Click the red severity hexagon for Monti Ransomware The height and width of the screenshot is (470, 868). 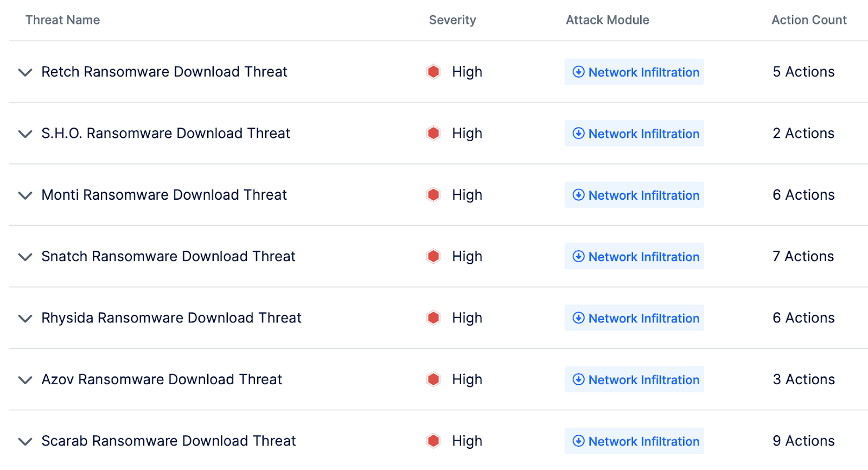(433, 195)
